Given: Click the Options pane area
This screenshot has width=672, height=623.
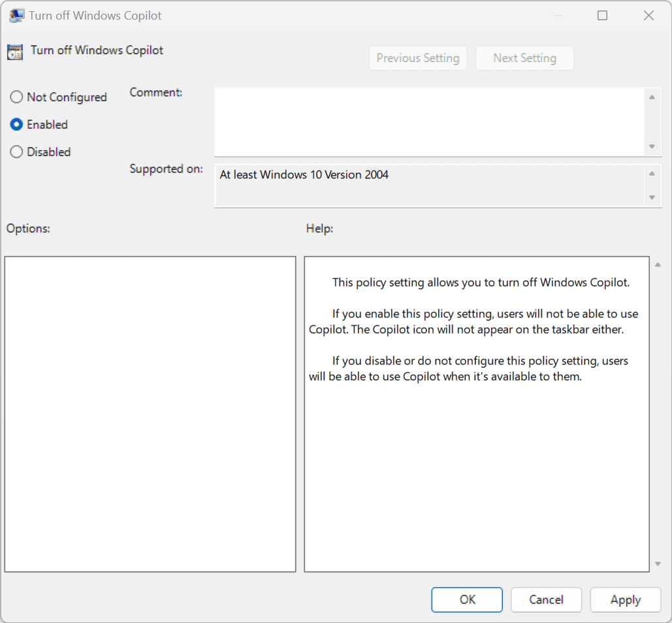Looking at the screenshot, I should click(150, 414).
